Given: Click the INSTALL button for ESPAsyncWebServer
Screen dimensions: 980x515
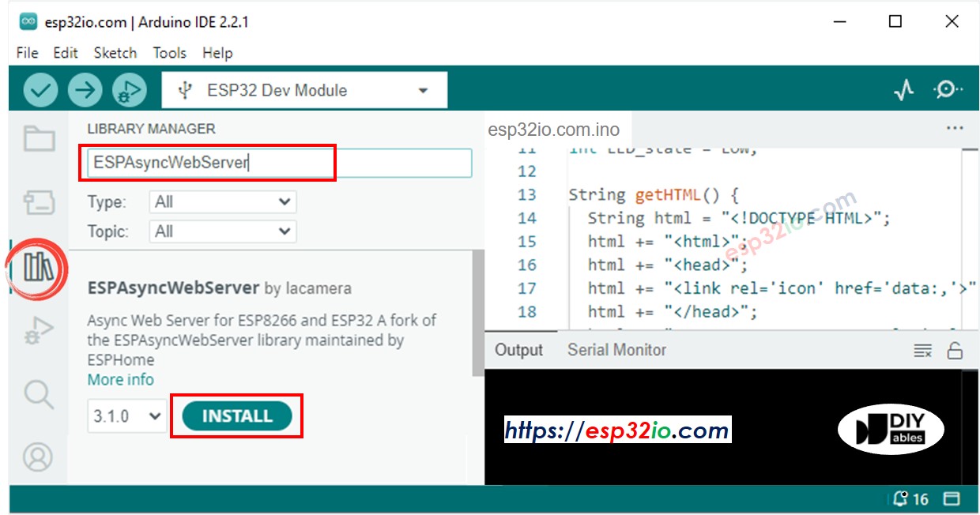Looking at the screenshot, I should tap(237, 416).
